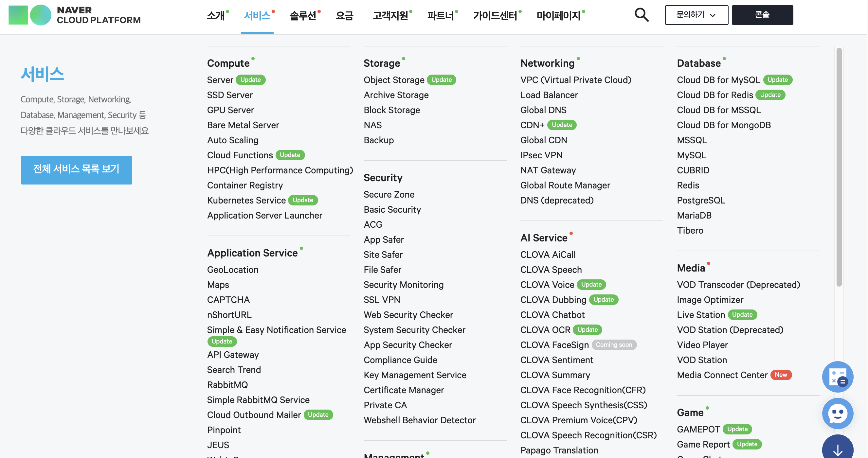Image resolution: width=868 pixels, height=458 pixels.
Task: Open Object Storage link
Action: [394, 80]
